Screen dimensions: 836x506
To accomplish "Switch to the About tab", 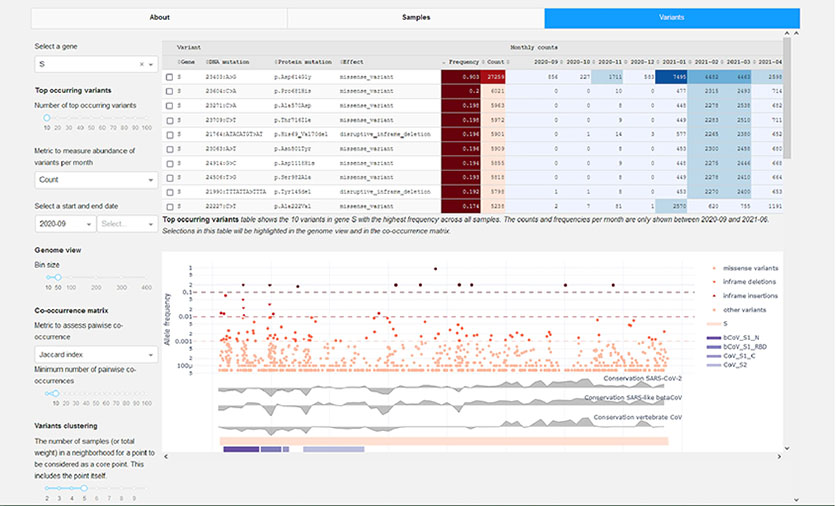I will (x=159, y=18).
